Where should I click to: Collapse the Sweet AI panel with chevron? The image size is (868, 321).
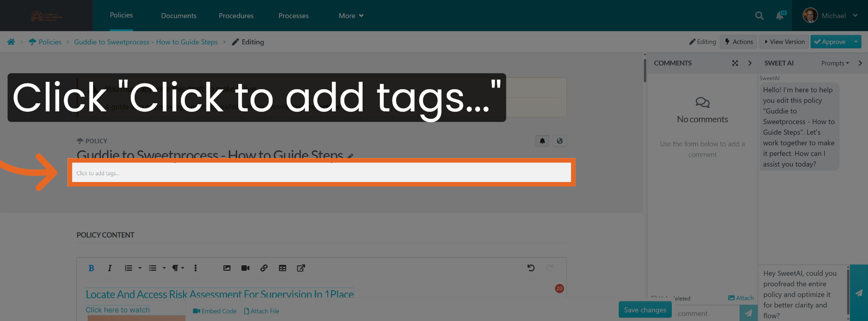click(x=860, y=63)
